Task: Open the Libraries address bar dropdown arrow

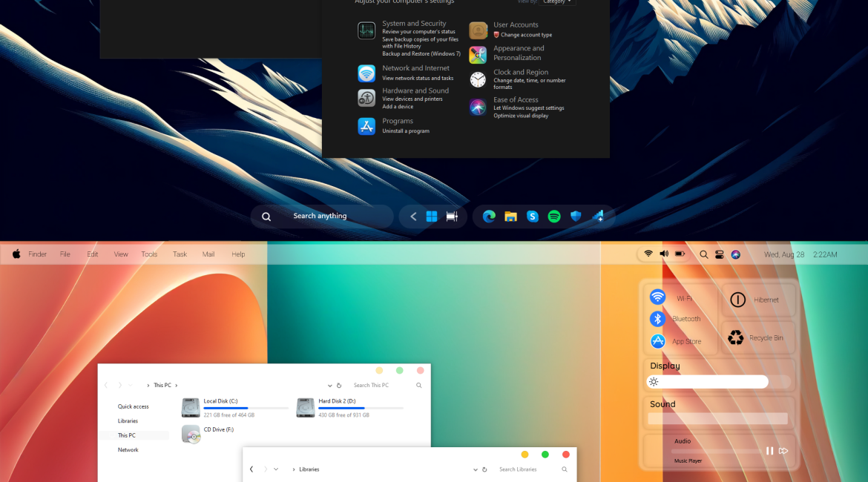Action: pos(475,469)
